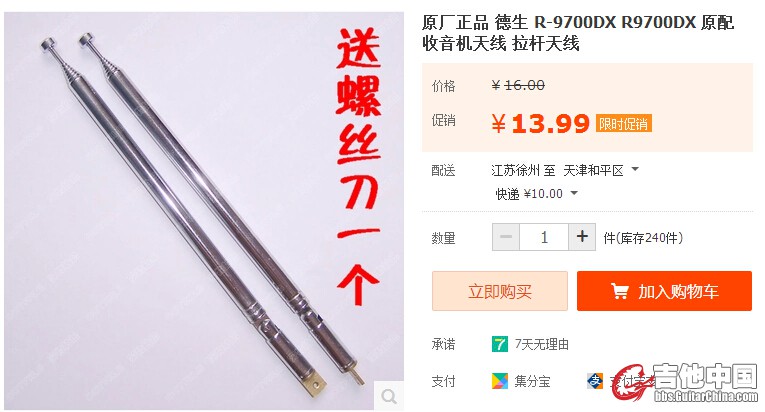The height and width of the screenshot is (412, 765).
Task: Click the magnifier zoom icon on product image
Action: click(x=389, y=396)
